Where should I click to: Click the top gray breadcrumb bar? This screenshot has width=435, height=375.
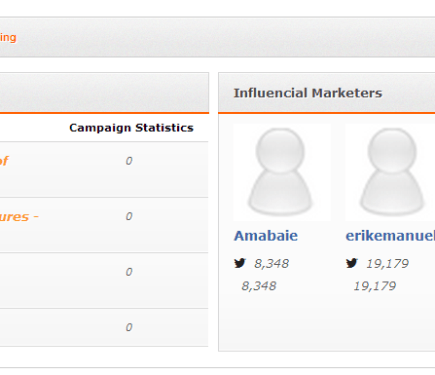point(217,37)
